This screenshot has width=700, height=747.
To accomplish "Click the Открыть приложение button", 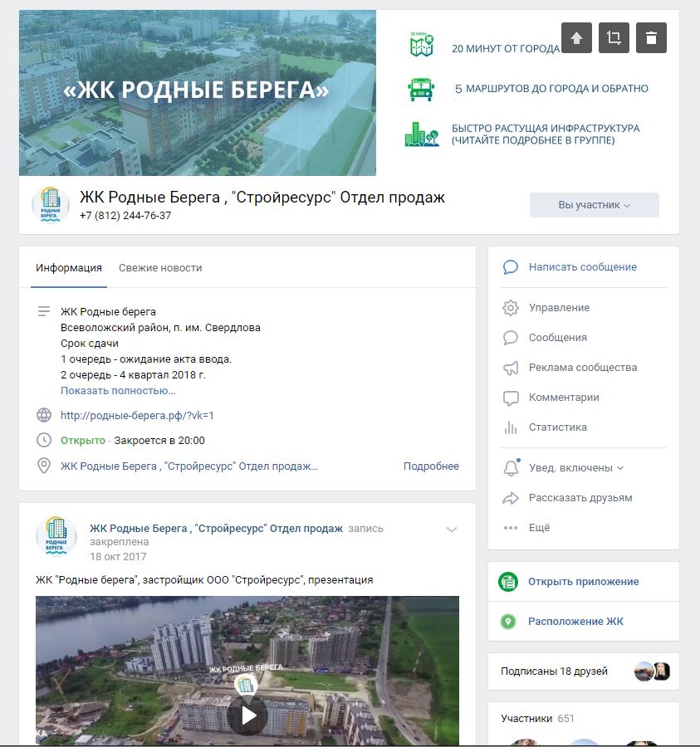I will (x=583, y=582).
